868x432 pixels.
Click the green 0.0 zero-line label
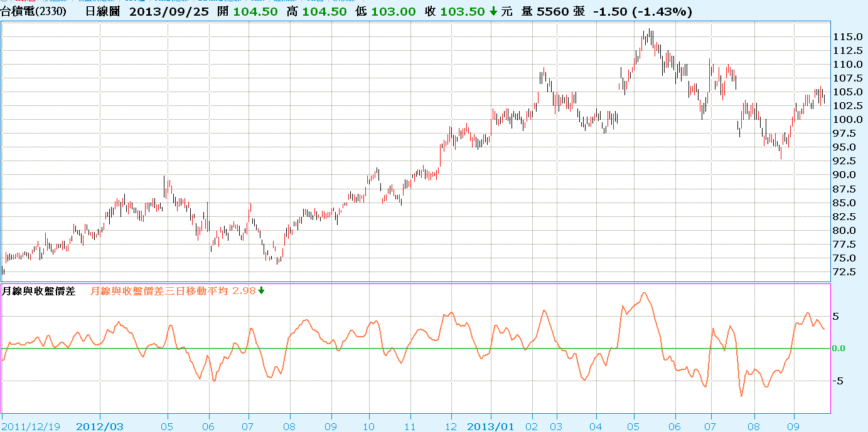[841, 348]
